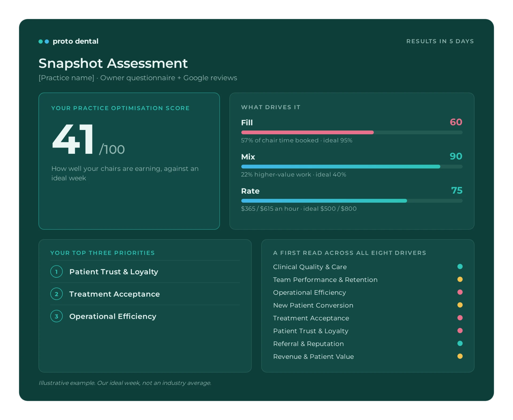Click the yellow dot beside New Patient Conversion

pyautogui.click(x=460, y=305)
